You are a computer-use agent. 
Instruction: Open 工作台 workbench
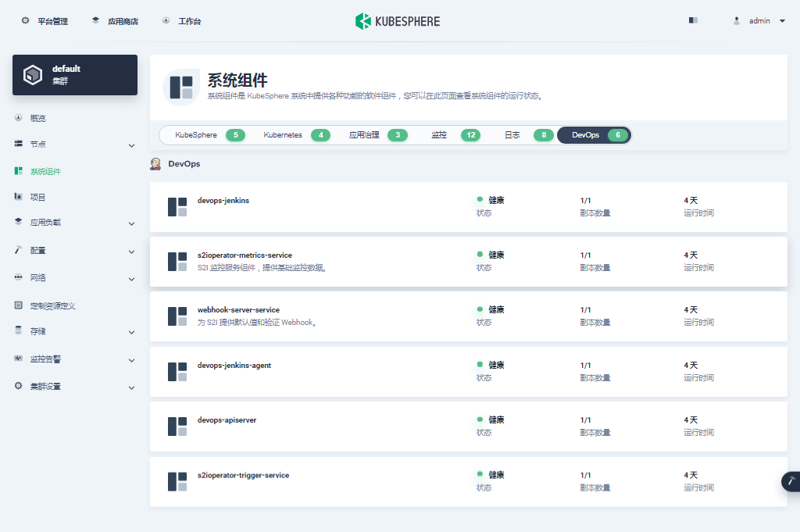[189, 21]
